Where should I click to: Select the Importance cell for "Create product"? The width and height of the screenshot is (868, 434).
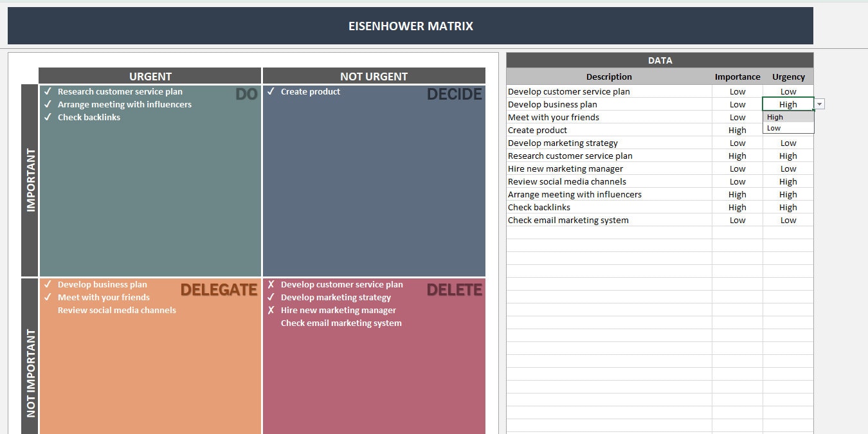pos(737,130)
